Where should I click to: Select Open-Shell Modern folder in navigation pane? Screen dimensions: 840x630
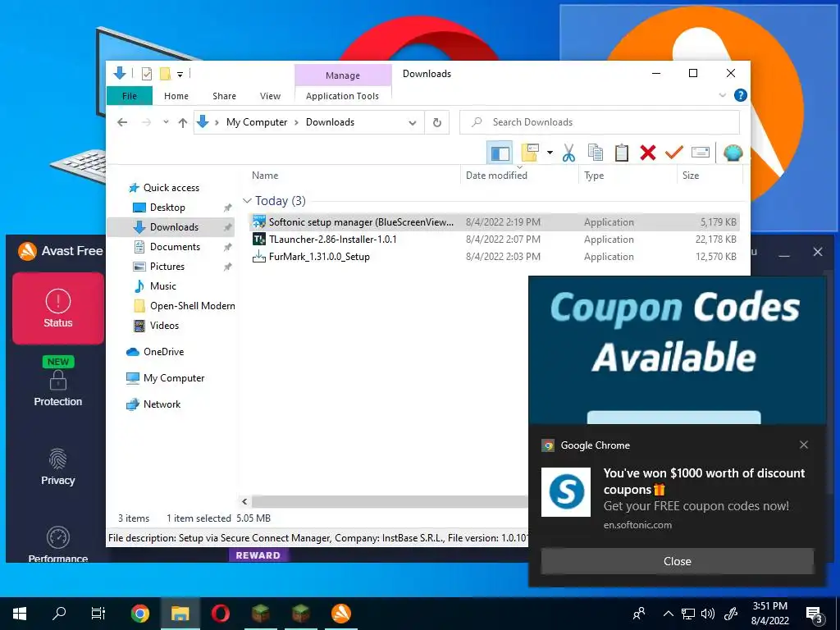coord(184,306)
